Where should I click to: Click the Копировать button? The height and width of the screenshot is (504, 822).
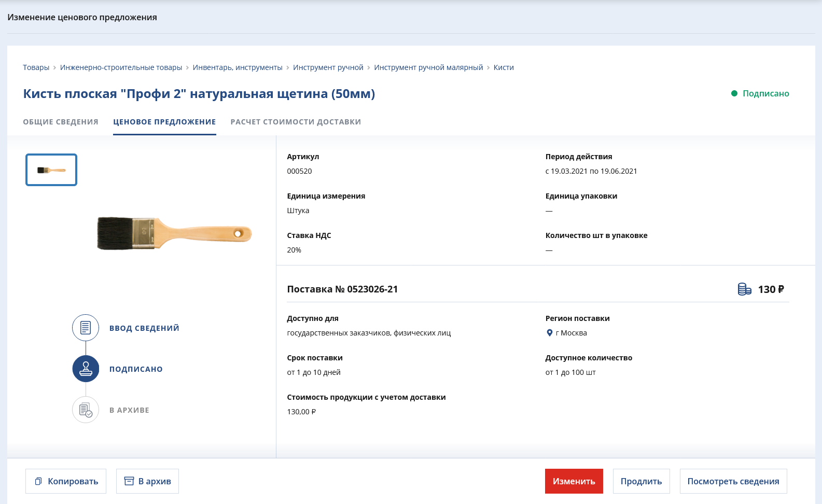[x=66, y=481]
